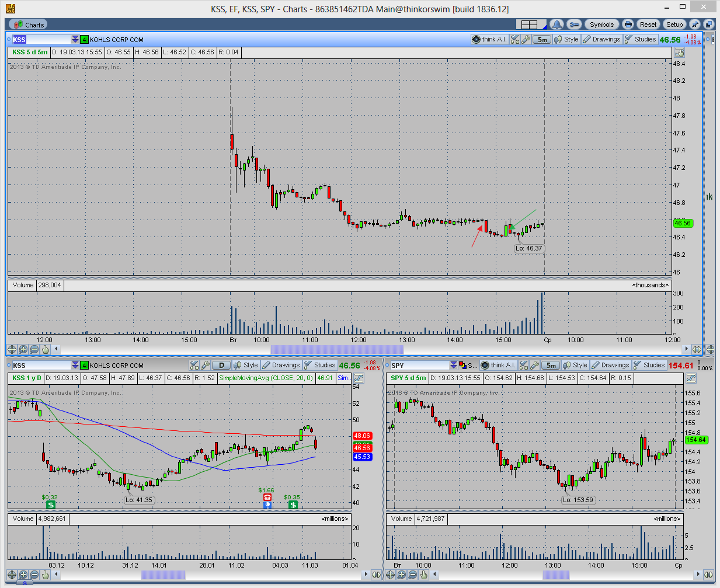
Task: Click the Setup button
Action: click(x=674, y=25)
